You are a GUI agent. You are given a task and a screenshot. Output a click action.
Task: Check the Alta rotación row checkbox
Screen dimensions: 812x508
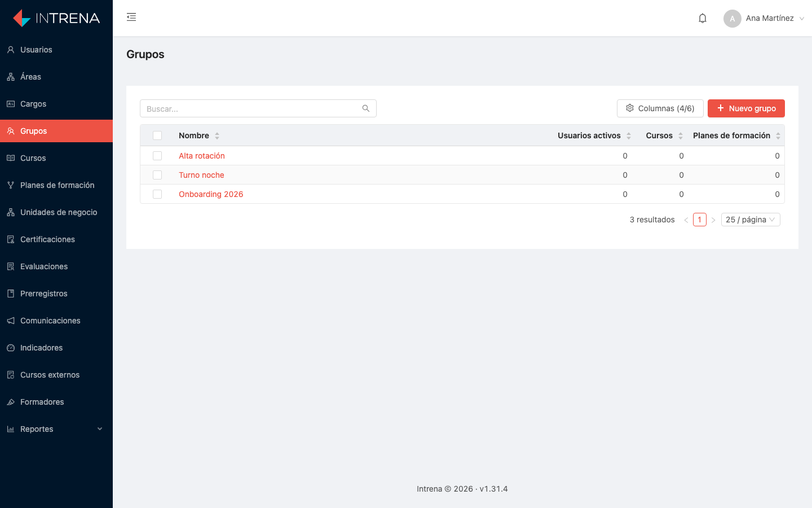point(157,156)
